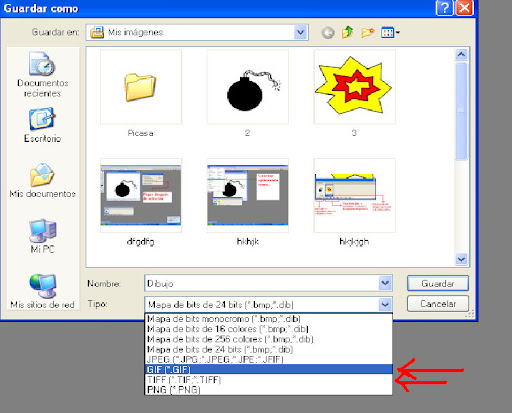Viewport: 512px width, 413px height.
Task: Click the file list scroll down arrow
Action: pyautogui.click(x=461, y=259)
